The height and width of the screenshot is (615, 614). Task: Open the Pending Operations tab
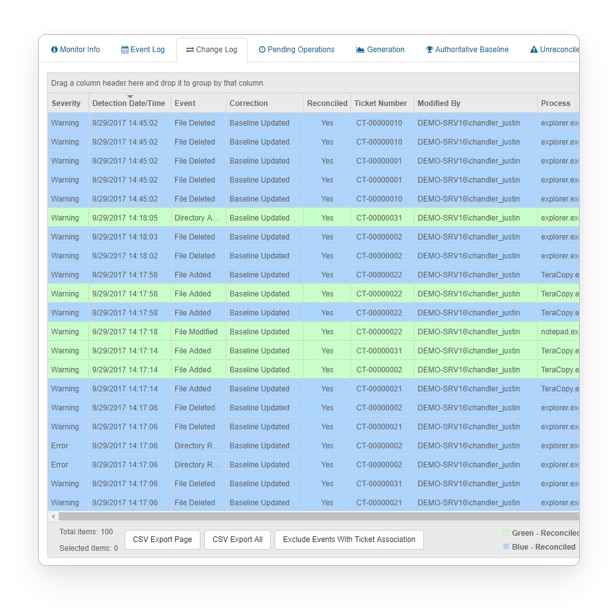[297, 50]
